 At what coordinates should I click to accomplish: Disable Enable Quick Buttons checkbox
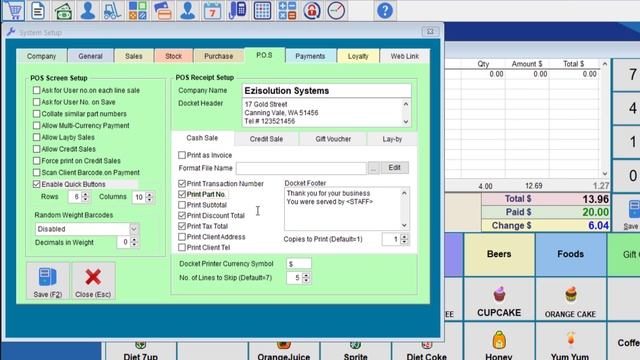click(37, 184)
